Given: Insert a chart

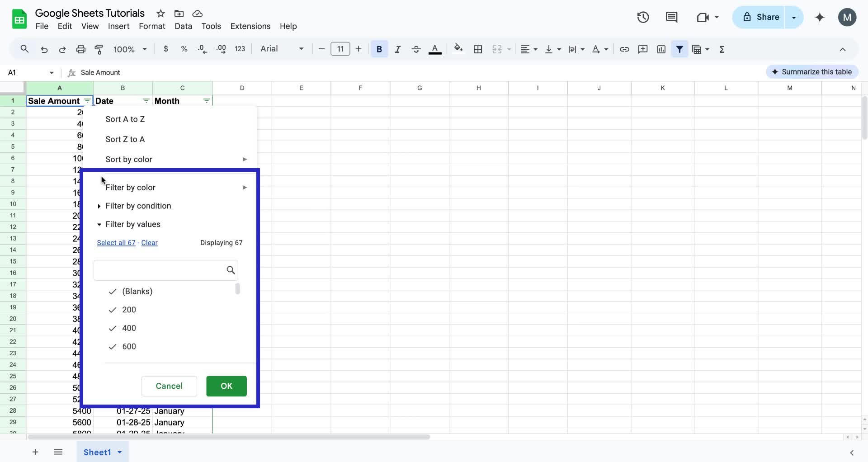Looking at the screenshot, I should point(661,49).
